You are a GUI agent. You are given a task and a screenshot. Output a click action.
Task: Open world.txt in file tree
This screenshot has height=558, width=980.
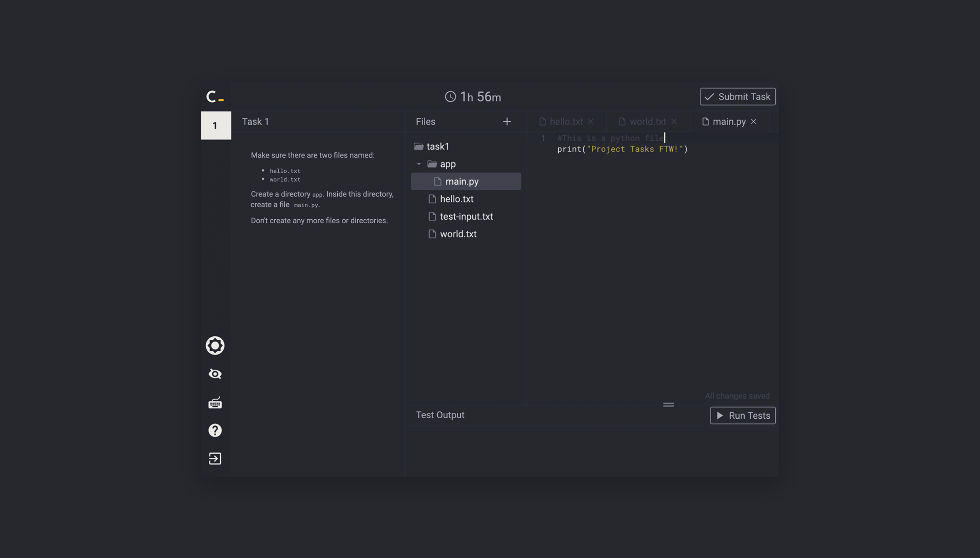458,234
